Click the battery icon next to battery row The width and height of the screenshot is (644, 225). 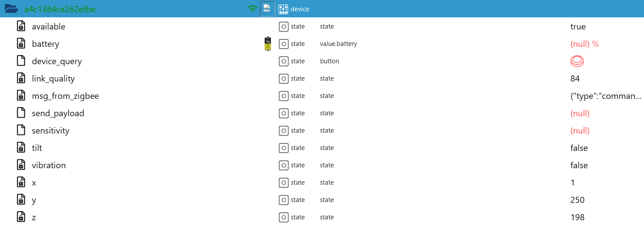coord(268,44)
